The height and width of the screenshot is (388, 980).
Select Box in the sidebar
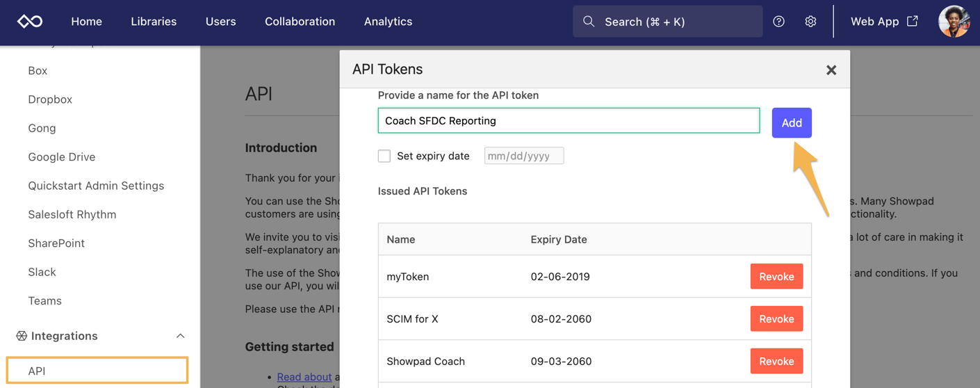coord(38,70)
